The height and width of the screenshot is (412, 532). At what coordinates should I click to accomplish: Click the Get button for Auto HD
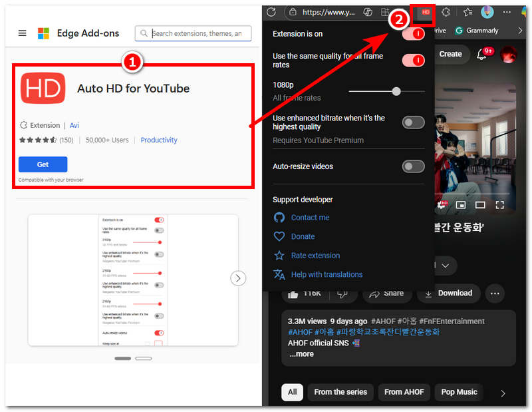[43, 164]
